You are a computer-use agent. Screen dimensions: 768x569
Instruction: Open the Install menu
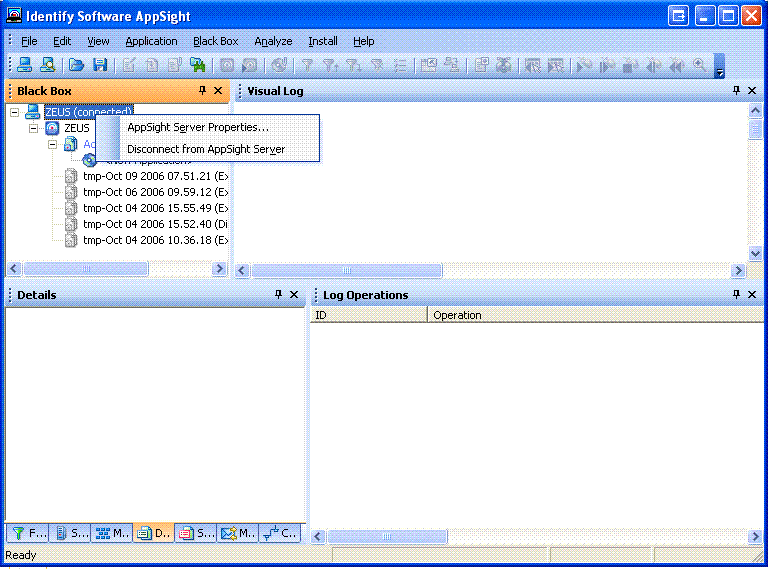tap(323, 41)
